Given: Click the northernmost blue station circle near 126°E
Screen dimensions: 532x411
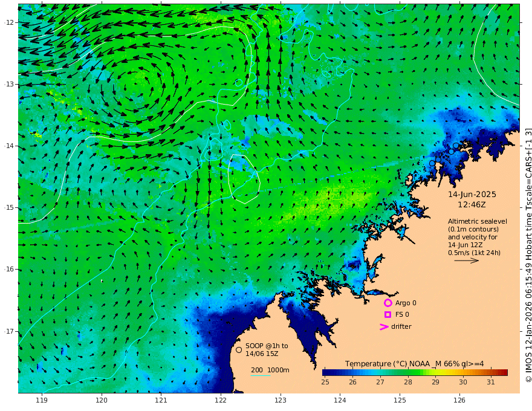Looking at the screenshot, I should tap(456, 146).
